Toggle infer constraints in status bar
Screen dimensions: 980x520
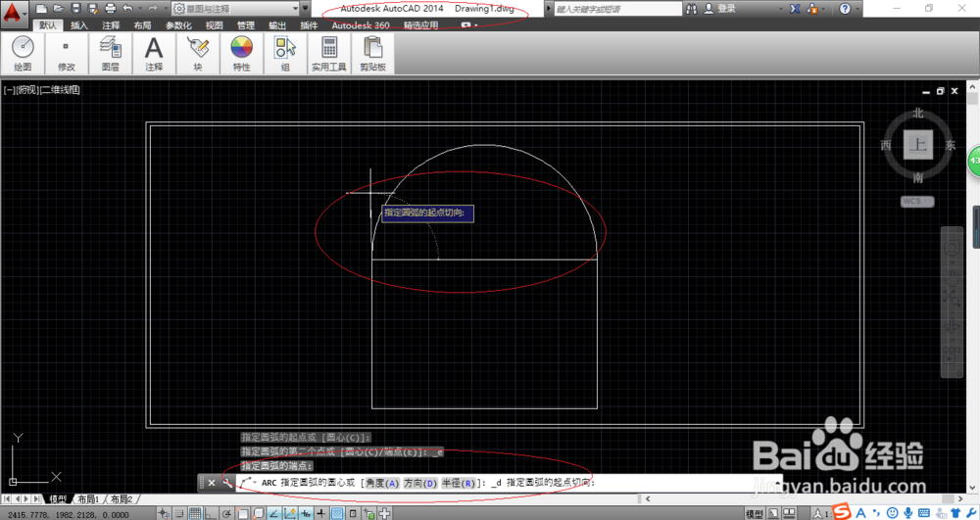[x=164, y=513]
